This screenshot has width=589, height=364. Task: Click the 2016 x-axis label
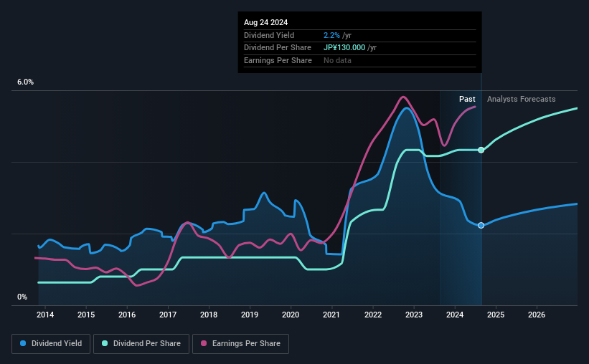coord(127,315)
